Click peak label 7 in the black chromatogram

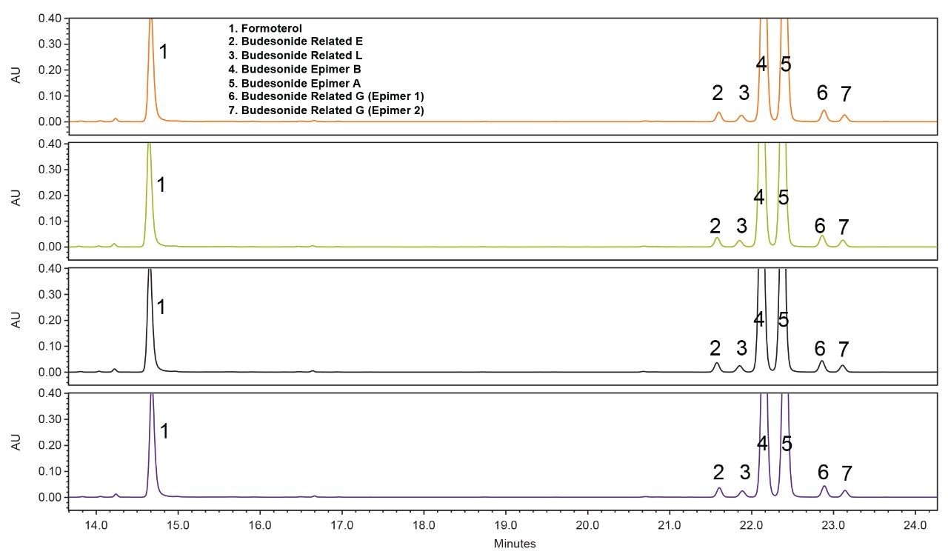844,349
